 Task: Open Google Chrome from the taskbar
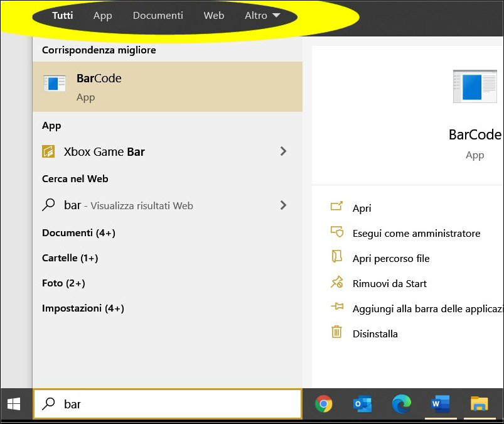[x=324, y=404]
